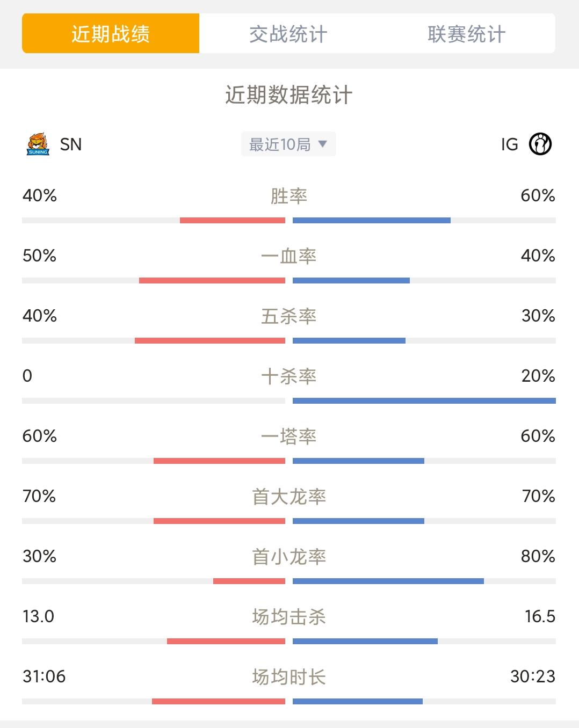Viewport: 579px width, 728px height.
Task: Select the 一血率 stat label
Action: 289,256
